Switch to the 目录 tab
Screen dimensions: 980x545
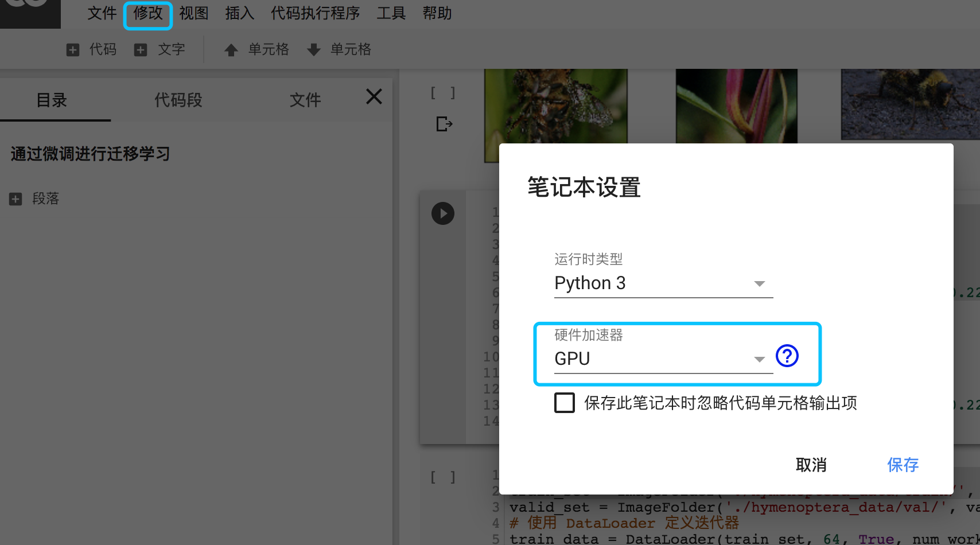click(52, 100)
